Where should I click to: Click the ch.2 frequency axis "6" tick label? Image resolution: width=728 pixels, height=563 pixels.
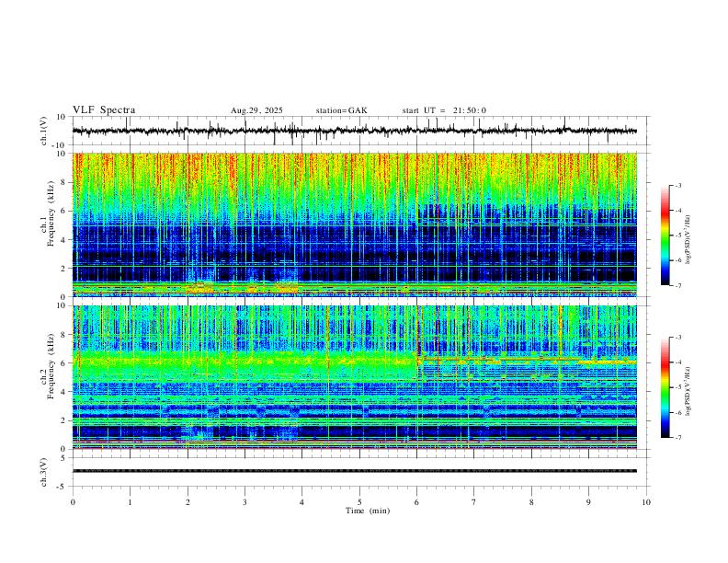pos(64,363)
